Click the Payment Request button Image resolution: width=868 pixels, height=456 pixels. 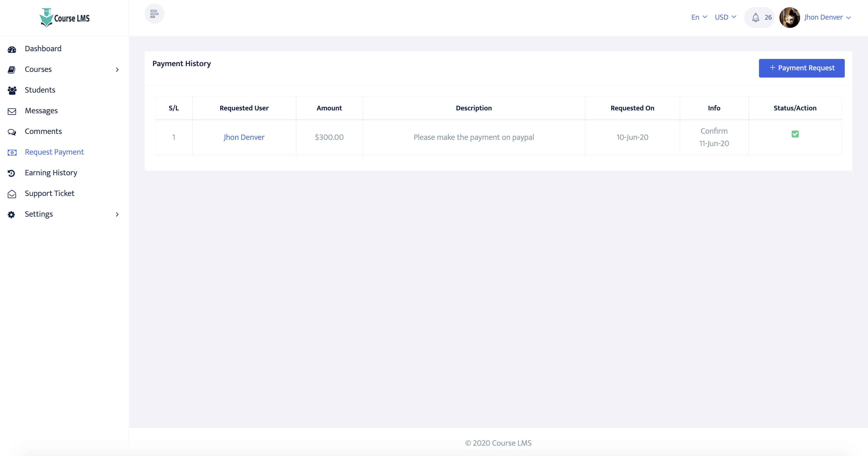(x=801, y=68)
